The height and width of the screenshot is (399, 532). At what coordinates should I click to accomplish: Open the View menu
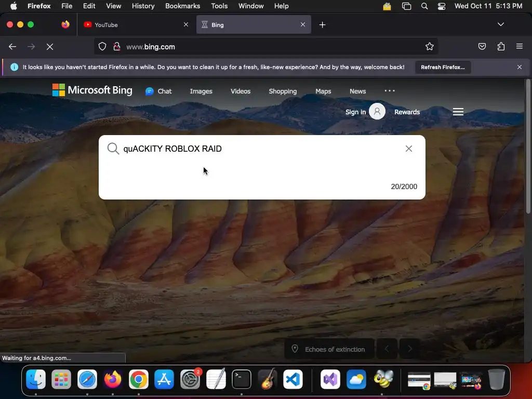113,6
